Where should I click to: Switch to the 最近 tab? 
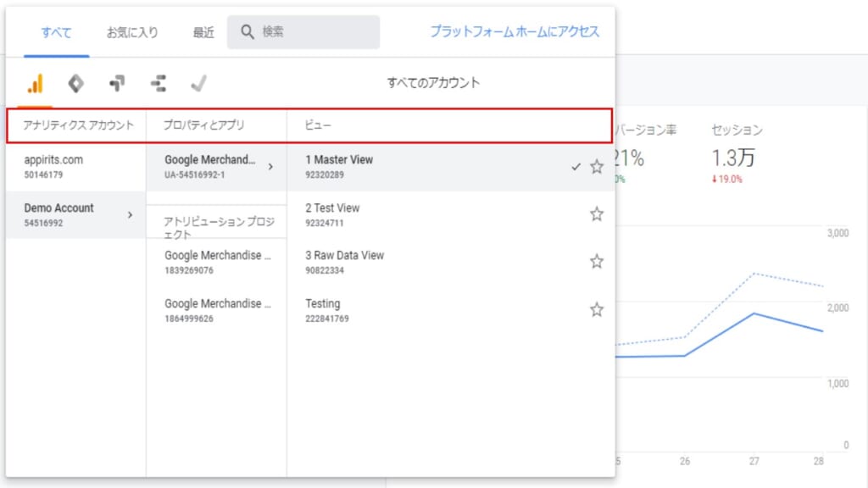[x=203, y=33]
